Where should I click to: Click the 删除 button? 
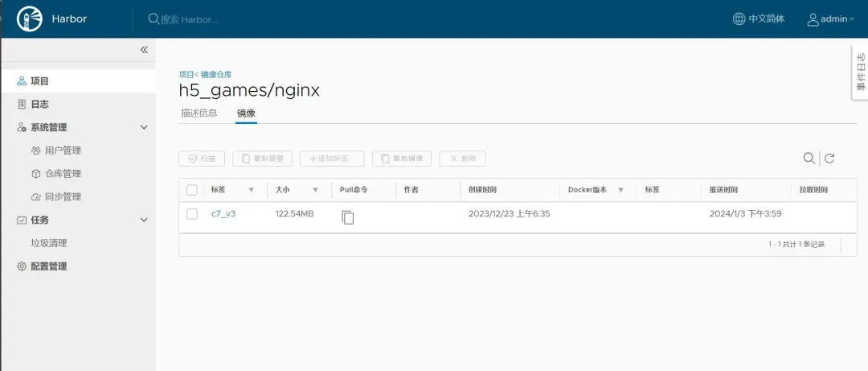click(x=462, y=159)
